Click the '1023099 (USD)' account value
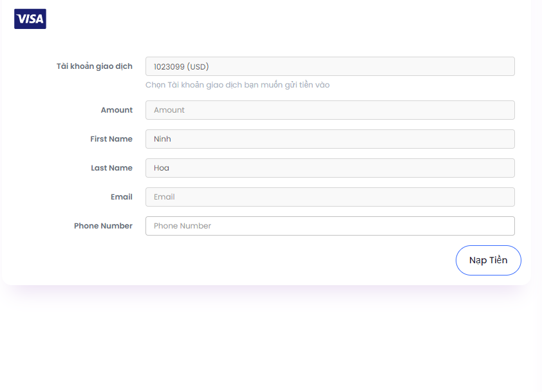Image resolution: width=542 pixels, height=392 pixels. (181, 67)
